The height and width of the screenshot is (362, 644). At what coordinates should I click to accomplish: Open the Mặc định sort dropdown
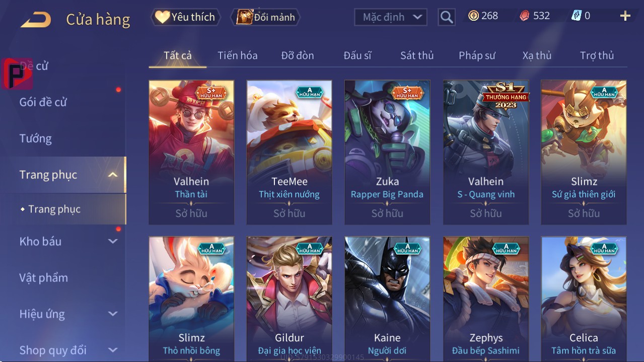coord(391,17)
